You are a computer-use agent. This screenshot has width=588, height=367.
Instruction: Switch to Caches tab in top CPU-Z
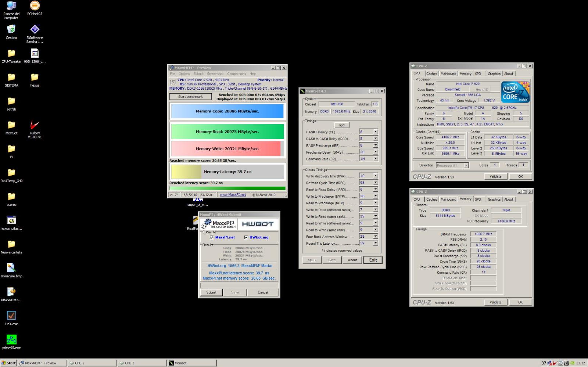point(431,74)
